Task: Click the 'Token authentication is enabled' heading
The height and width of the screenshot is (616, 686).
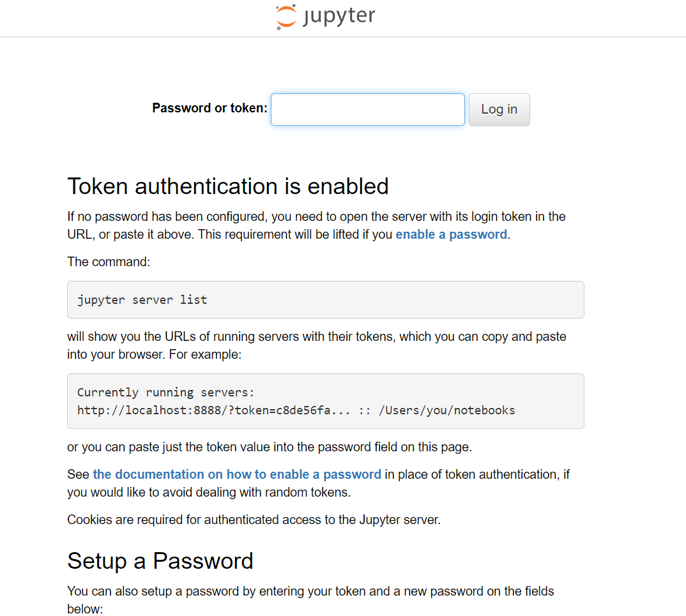Action: tap(228, 186)
